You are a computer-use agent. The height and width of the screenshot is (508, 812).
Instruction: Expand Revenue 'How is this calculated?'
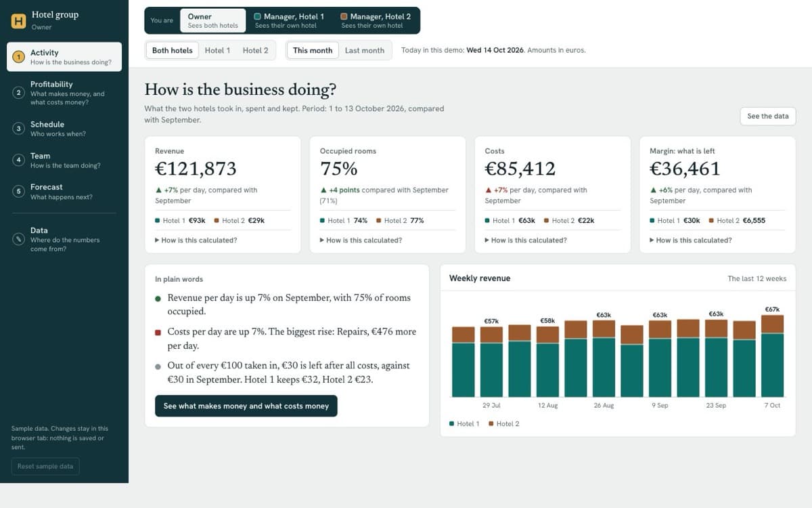[196, 240]
